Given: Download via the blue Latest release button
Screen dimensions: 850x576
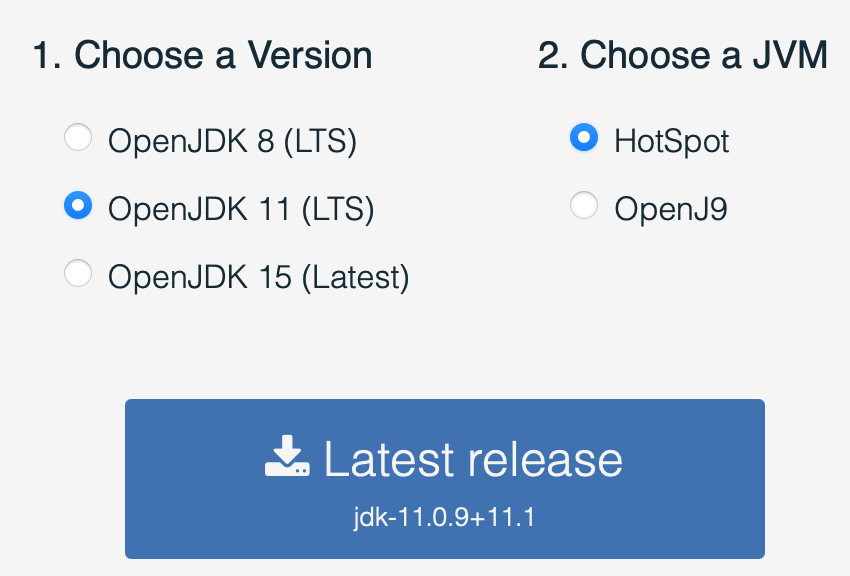Looking at the screenshot, I should [x=445, y=479].
